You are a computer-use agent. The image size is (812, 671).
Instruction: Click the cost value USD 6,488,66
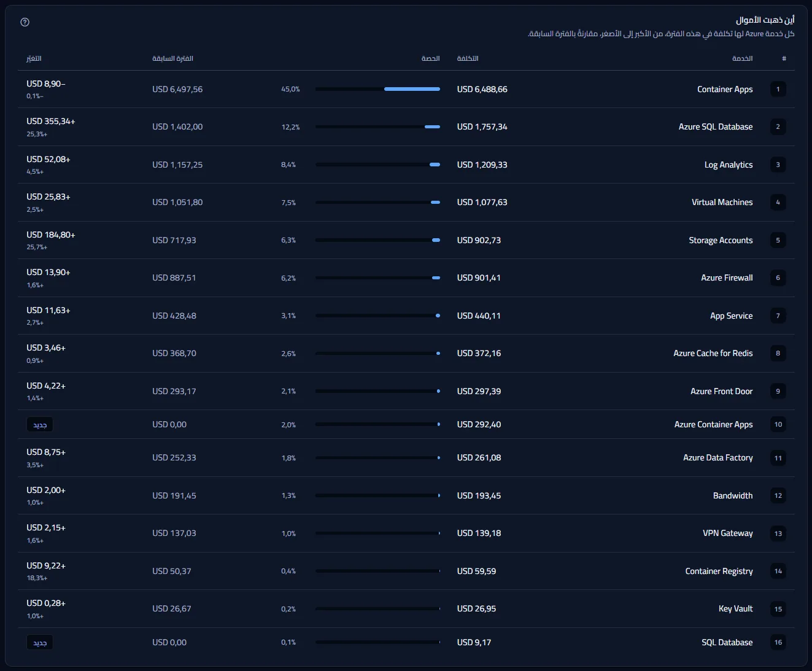tap(482, 89)
